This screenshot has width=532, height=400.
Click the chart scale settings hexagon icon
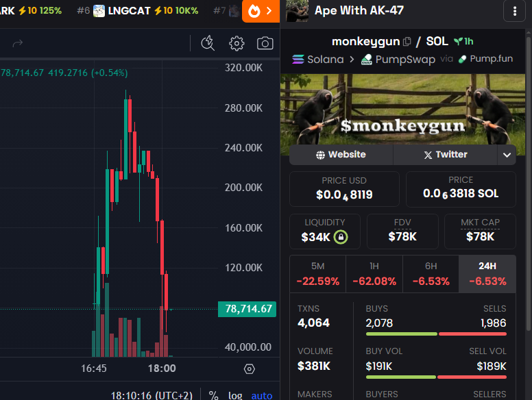click(250, 368)
